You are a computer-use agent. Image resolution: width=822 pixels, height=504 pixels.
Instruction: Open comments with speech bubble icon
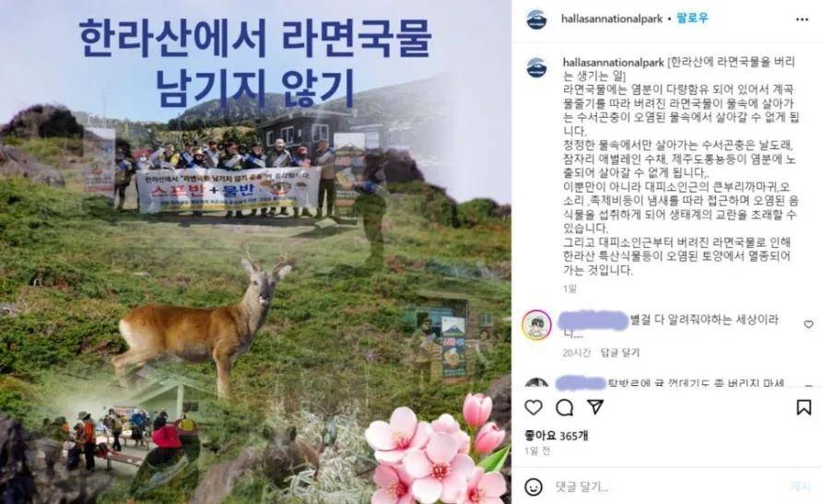(565, 407)
